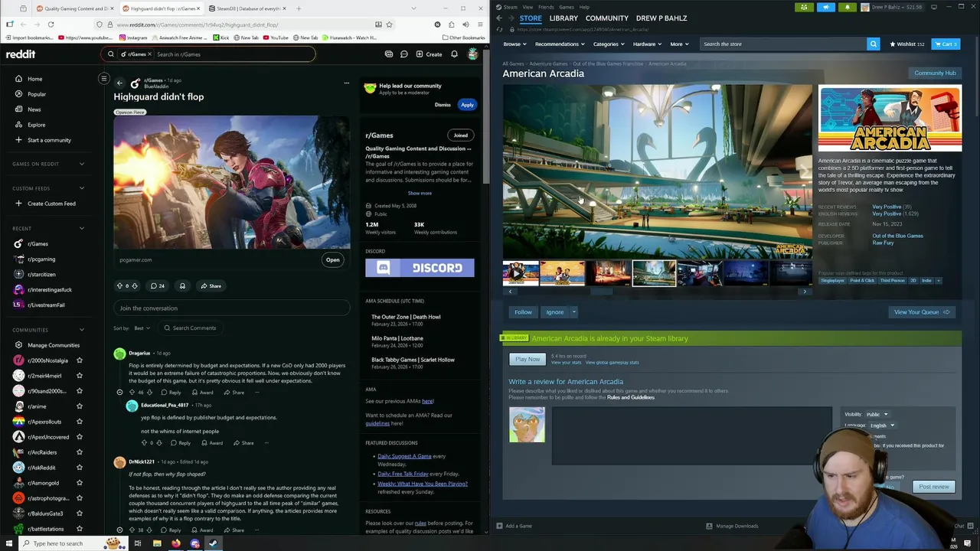Image resolution: width=980 pixels, height=551 pixels.
Task: Open Firefox from Windows taskbar
Action: click(175, 543)
